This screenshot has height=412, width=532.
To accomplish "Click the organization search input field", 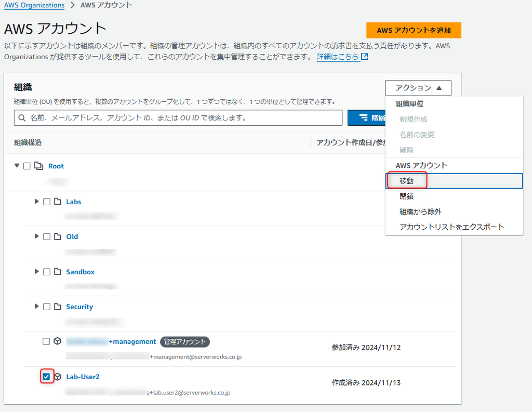I will [178, 118].
